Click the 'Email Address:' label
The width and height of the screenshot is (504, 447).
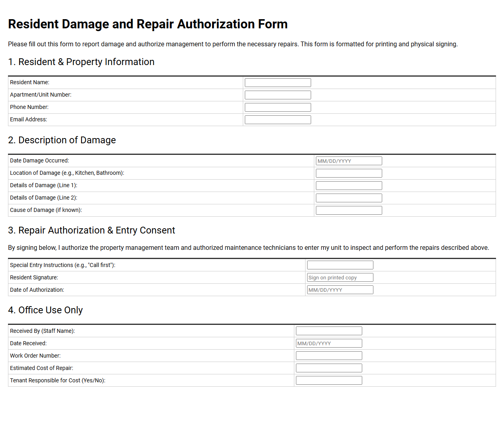click(28, 119)
